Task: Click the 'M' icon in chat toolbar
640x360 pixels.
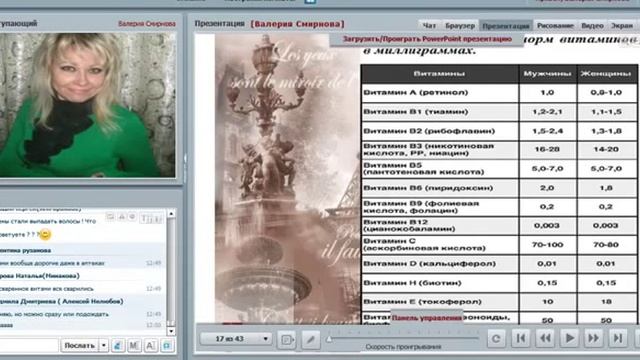Action: pos(134,346)
